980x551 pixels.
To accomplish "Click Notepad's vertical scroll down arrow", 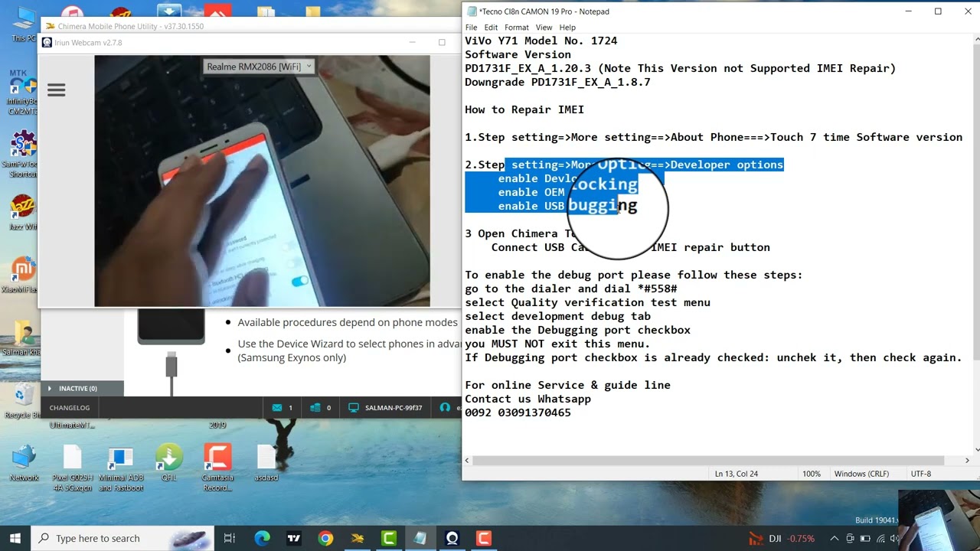I will point(976,450).
